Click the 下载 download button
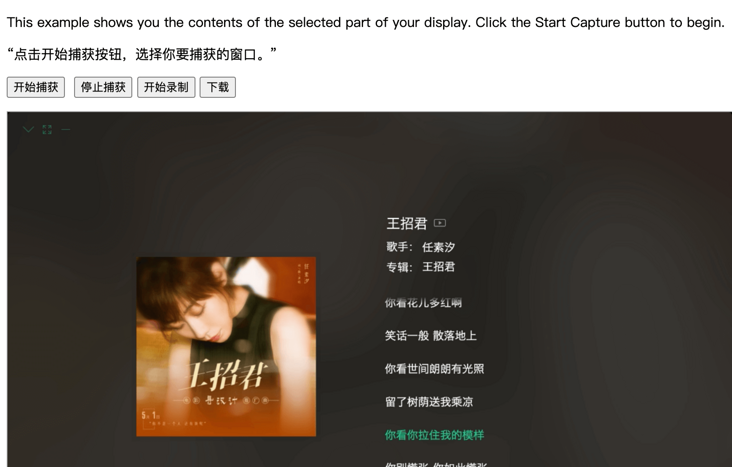732x467 pixels. pos(218,87)
